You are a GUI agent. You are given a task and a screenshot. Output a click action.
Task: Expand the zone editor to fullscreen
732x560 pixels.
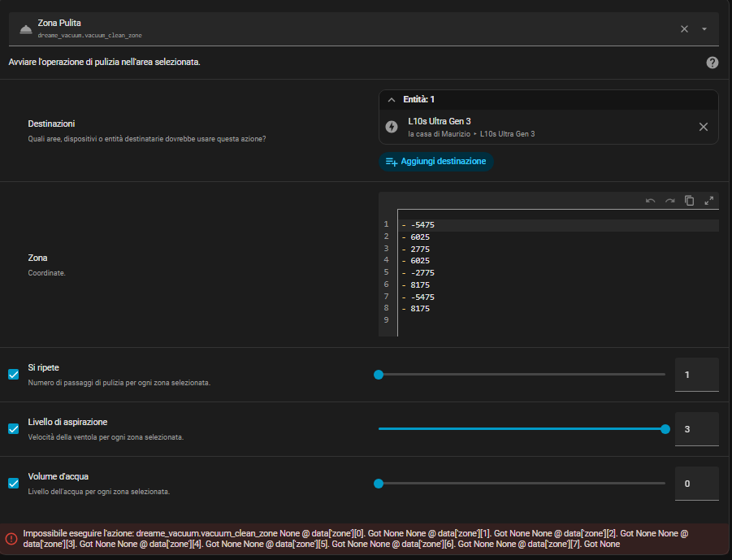pos(708,201)
